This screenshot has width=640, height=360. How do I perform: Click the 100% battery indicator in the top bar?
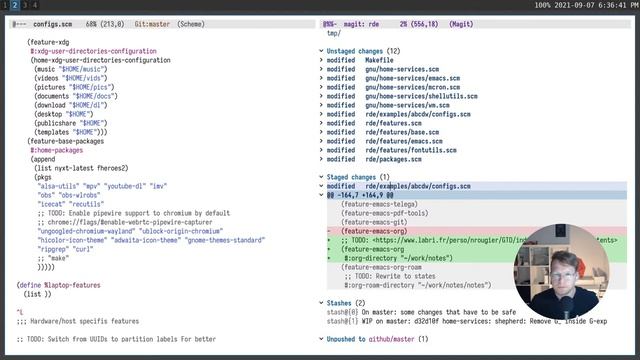[x=542, y=5]
